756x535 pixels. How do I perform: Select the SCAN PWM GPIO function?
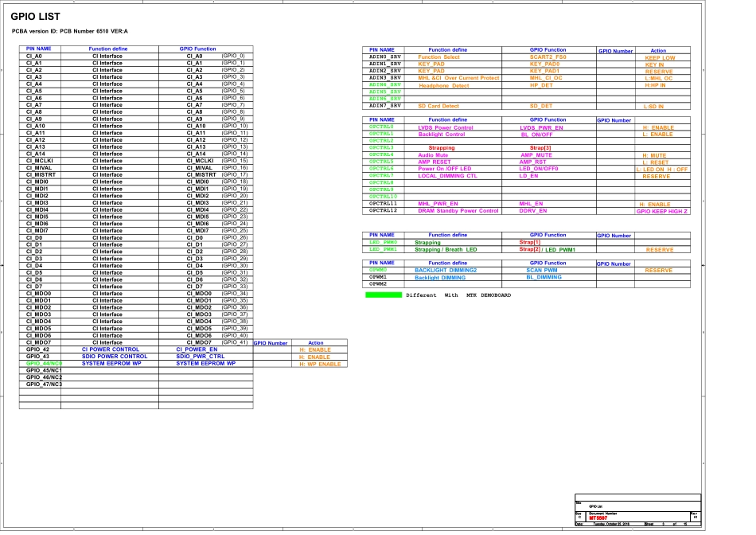[542, 271]
